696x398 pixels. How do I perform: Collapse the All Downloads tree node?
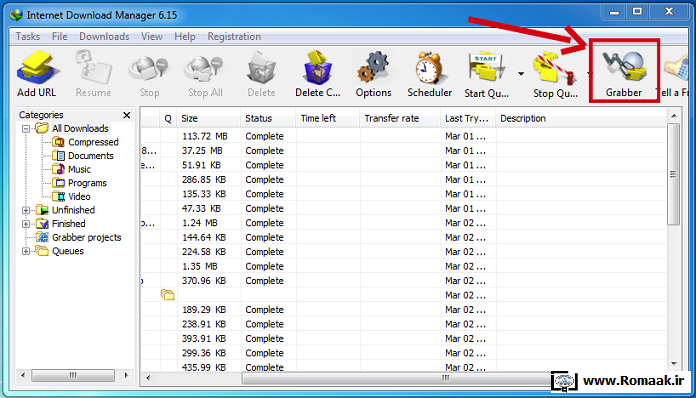26,129
